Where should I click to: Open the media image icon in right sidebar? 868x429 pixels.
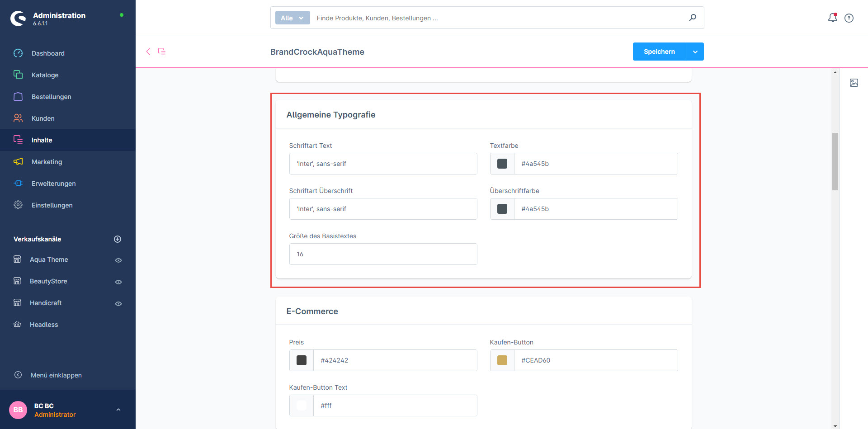tap(854, 83)
